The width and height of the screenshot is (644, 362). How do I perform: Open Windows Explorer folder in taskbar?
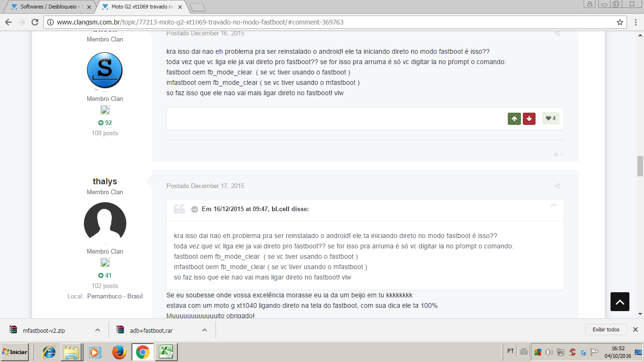(x=72, y=352)
